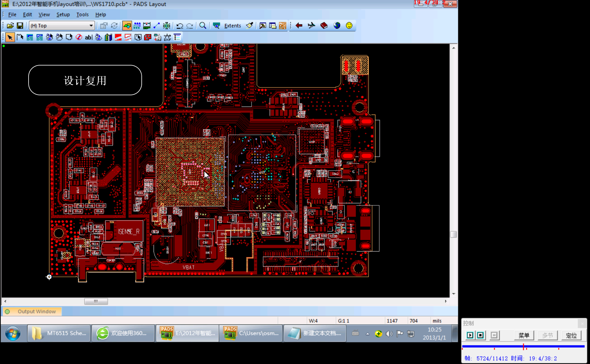This screenshot has width=590, height=364.
Task: Click the play button in 控制 panel
Action: [x=470, y=335]
